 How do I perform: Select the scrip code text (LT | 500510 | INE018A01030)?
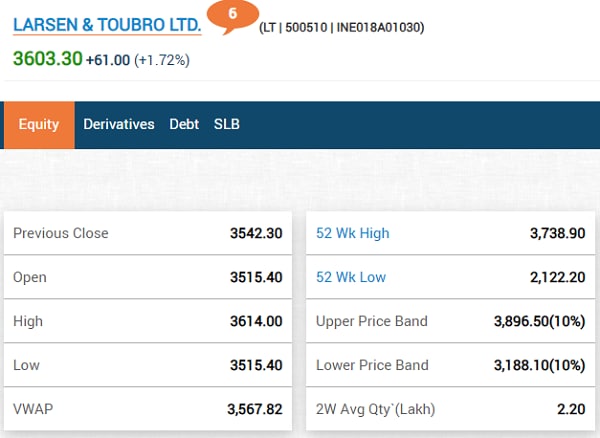[x=342, y=28]
